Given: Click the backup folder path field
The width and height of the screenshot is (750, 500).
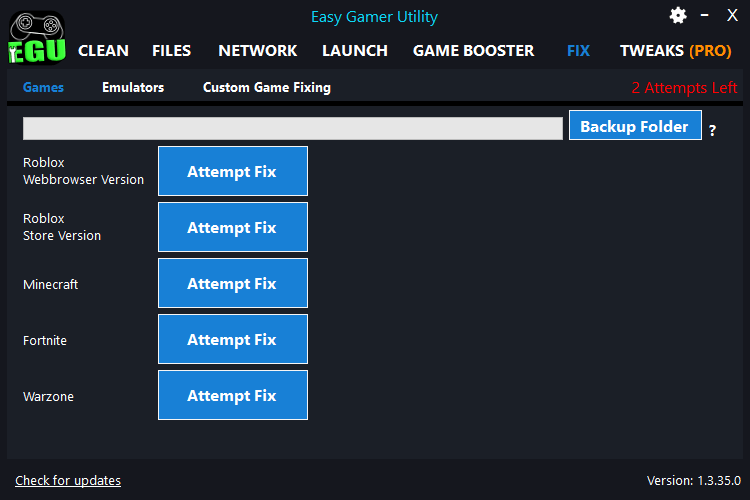Looking at the screenshot, I should click(292, 128).
